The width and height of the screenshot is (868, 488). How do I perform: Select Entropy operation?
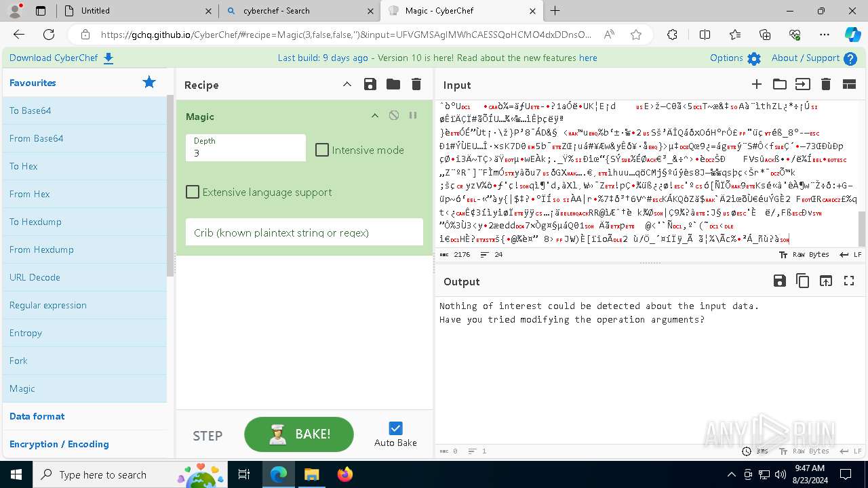tap(85, 333)
